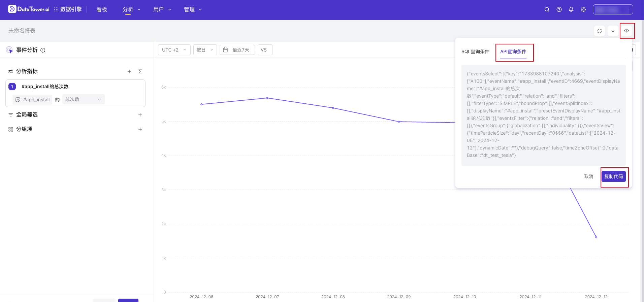
Task: Click the calendar icon in date picker
Action: pos(225,50)
